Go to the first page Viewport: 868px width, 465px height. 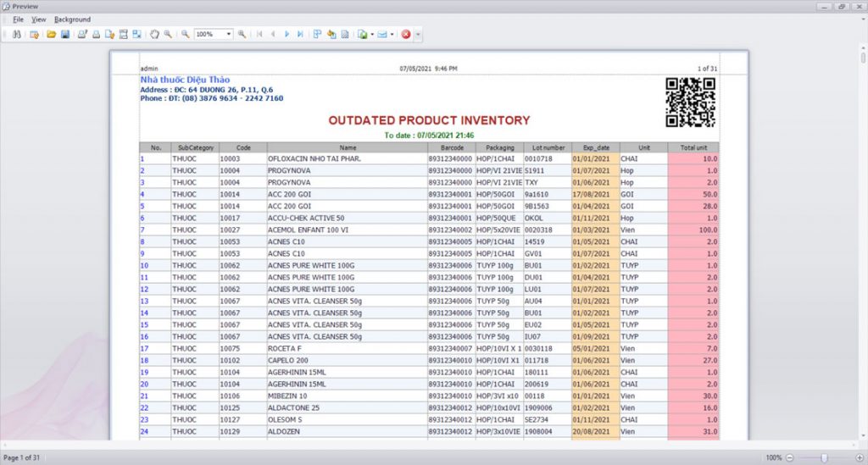(x=259, y=34)
